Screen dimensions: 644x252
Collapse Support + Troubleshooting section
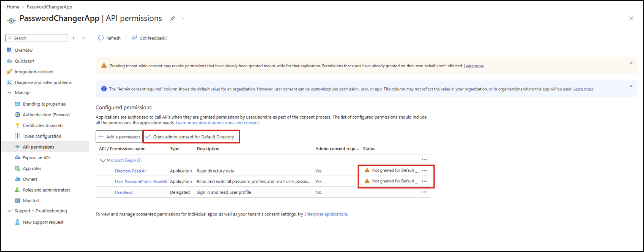click(x=9, y=211)
